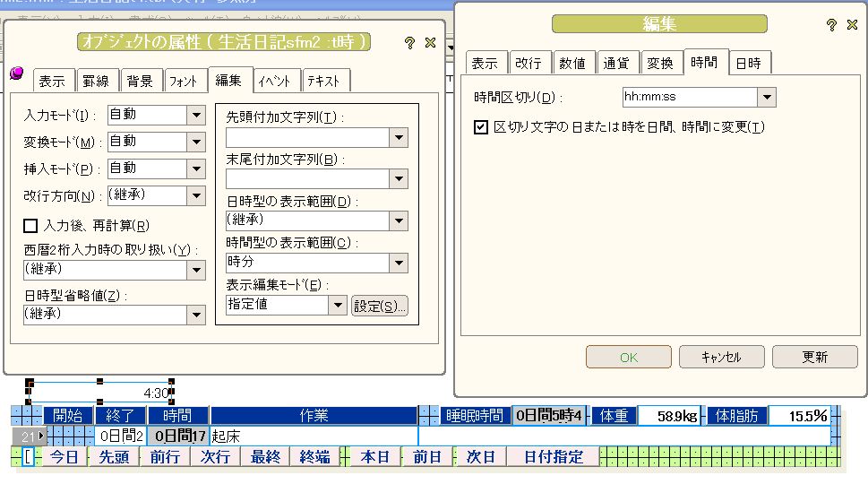Screen dimensions: 868x484
Task: Close the 編集 dialog with X icon
Action: [x=852, y=25]
